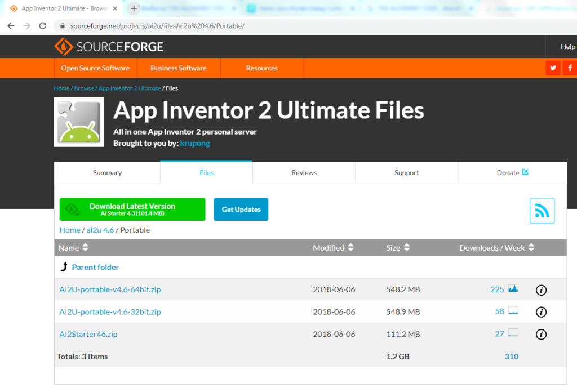Image resolution: width=577 pixels, height=392 pixels.
Task: Click the SourceForge logo
Action: pos(109,47)
